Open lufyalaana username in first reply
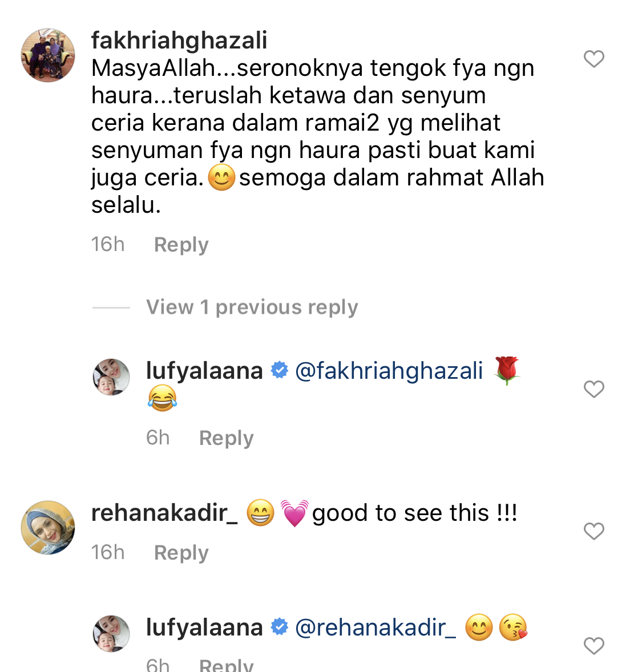Viewport: 642px width, 672px height. coord(204,371)
